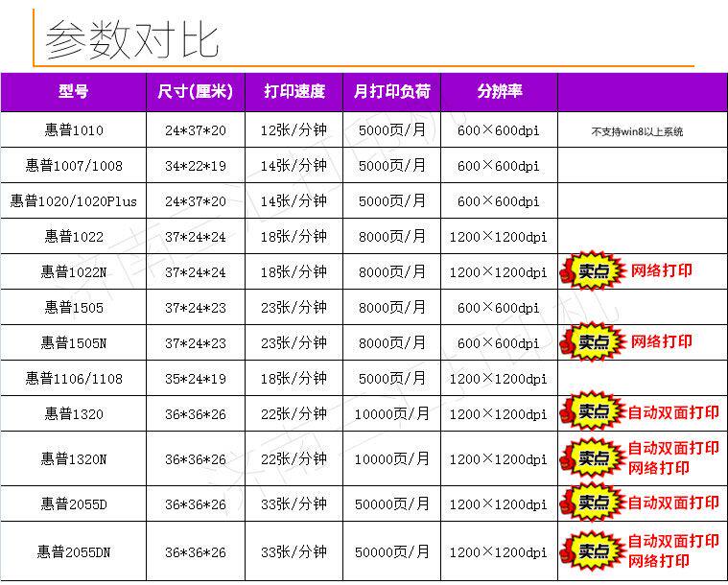The width and height of the screenshot is (728, 585).
Task: Click the 尺寸(厘米) column header
Action: pos(195,91)
